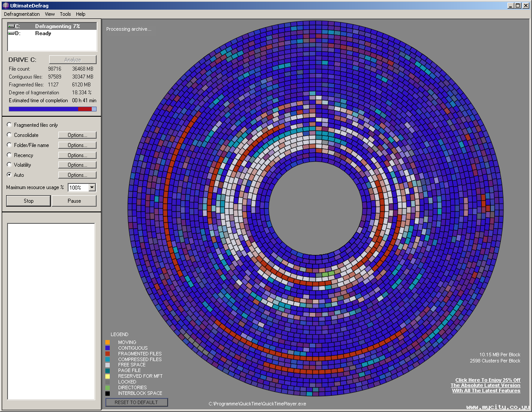The width and height of the screenshot is (532, 412).
Task: Choose the Consolidate defrag method
Action: point(10,135)
